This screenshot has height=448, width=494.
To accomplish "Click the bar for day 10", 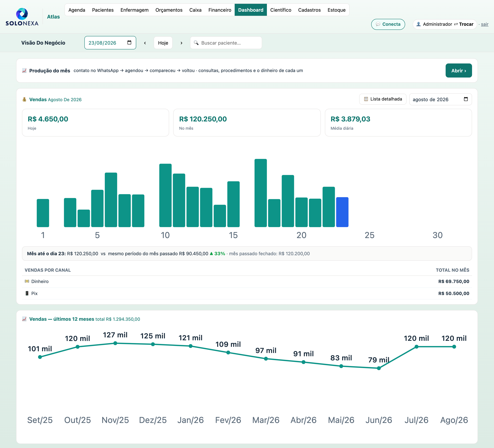I will click(165, 195).
